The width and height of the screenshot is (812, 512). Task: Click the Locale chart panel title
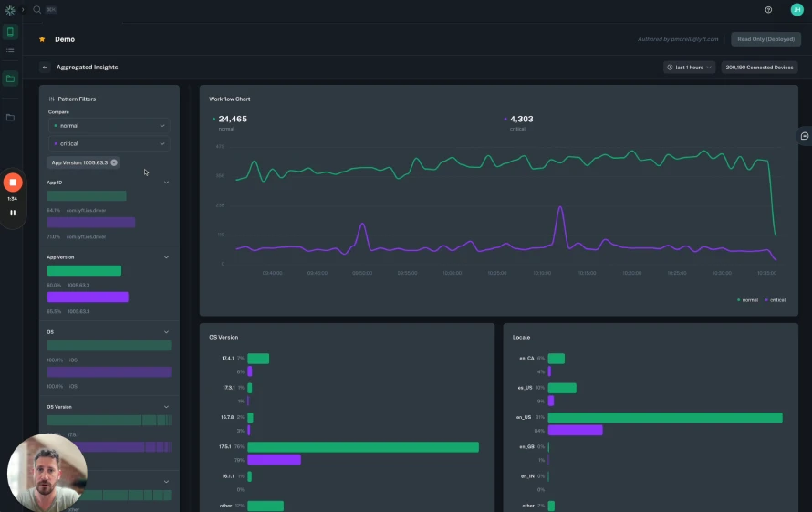[521, 338]
